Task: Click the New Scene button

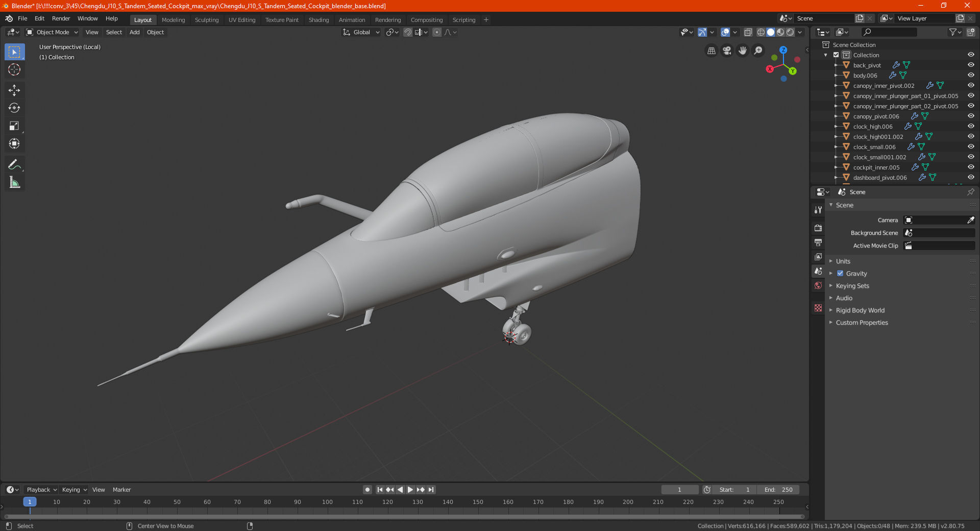Action: [860, 18]
